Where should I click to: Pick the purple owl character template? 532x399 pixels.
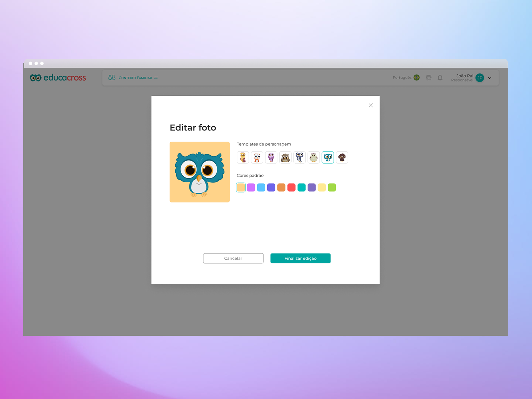tap(271, 157)
